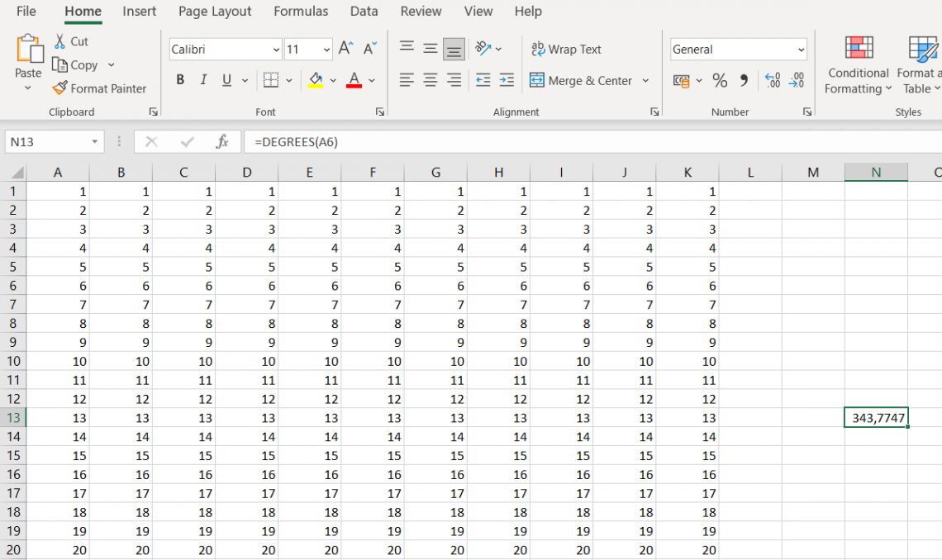Apply the yellow fill color swatch

[x=315, y=80]
